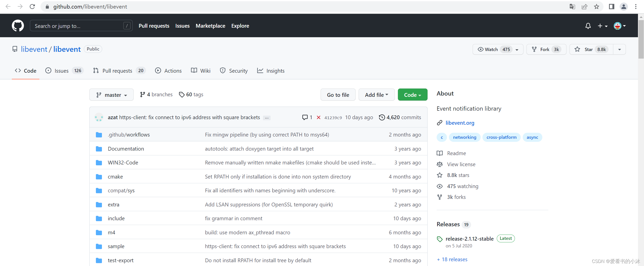Open the .github/workflows folder

coord(129,135)
